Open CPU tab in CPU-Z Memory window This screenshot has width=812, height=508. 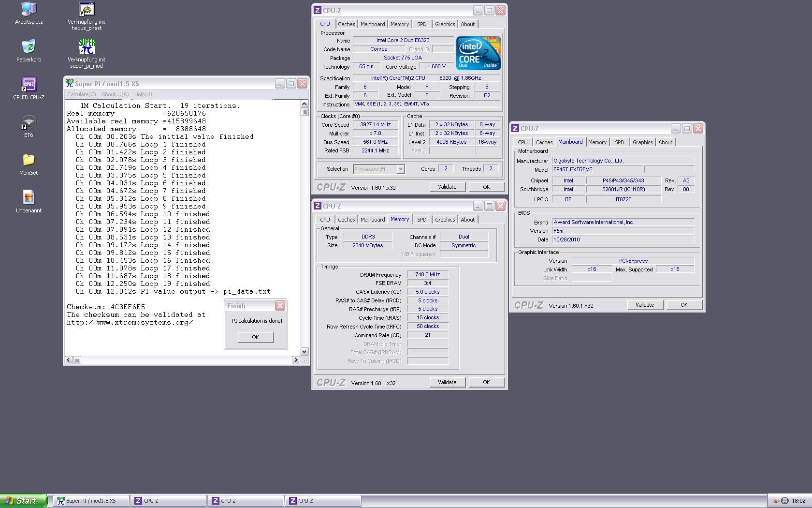coord(325,220)
